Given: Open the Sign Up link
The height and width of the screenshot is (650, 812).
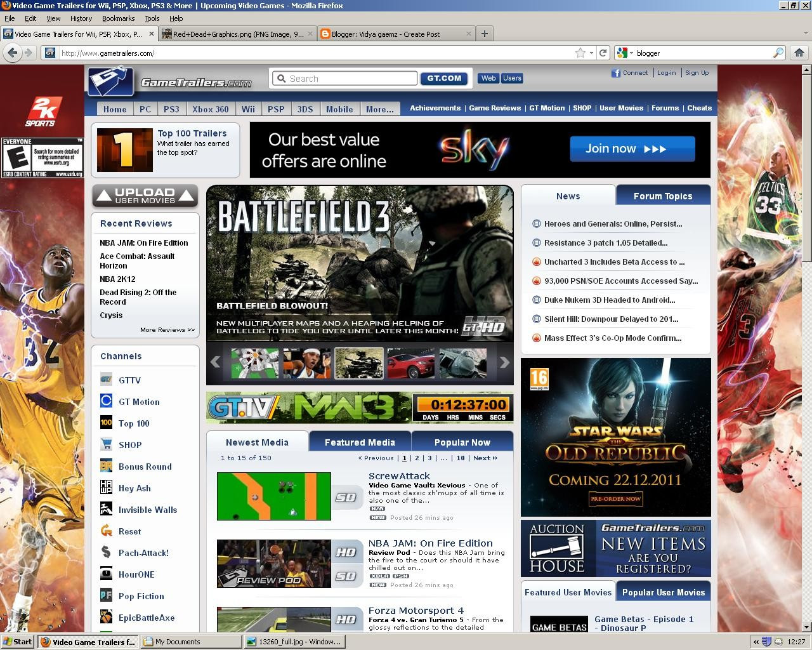Looking at the screenshot, I should click(697, 73).
